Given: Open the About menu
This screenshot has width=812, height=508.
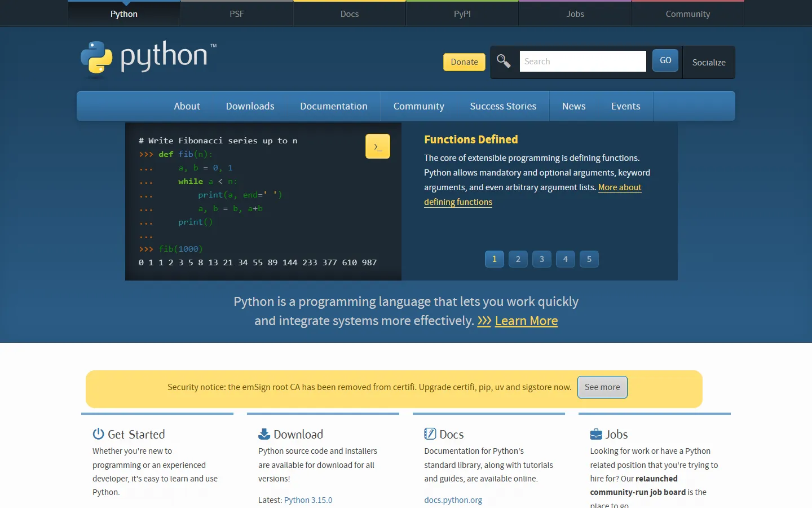Looking at the screenshot, I should click(x=187, y=106).
